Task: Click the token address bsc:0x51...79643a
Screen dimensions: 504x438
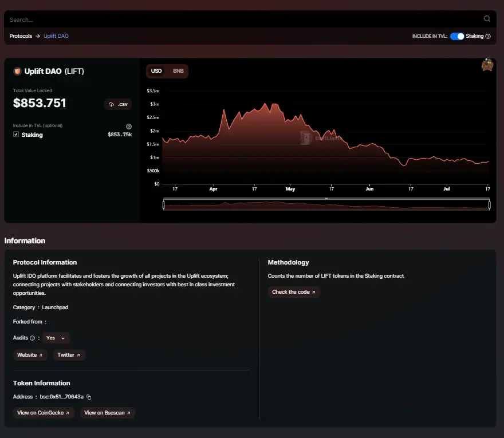Action: [x=62, y=397]
